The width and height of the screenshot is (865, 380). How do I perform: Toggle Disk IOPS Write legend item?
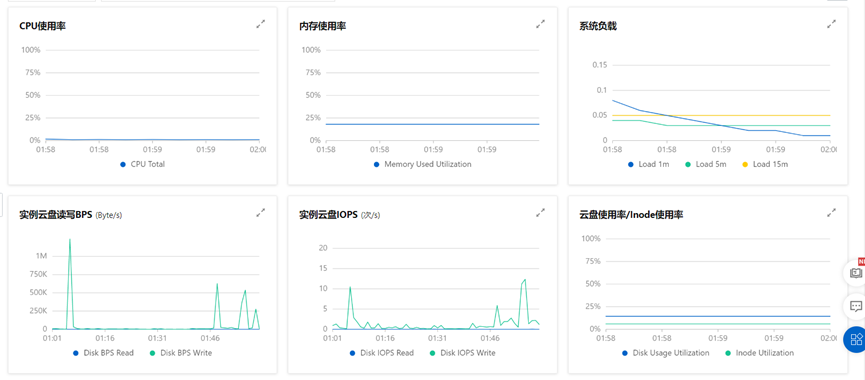pos(462,353)
